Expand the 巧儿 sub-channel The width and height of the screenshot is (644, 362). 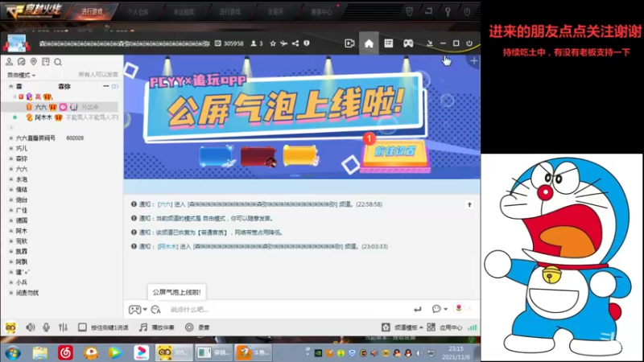pyautogui.click(x=11, y=148)
